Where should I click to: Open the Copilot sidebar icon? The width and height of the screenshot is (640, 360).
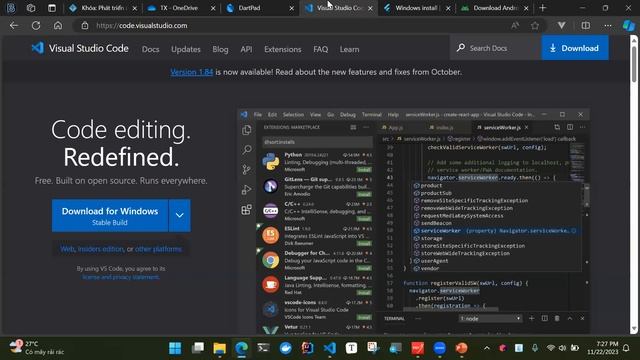click(629, 25)
